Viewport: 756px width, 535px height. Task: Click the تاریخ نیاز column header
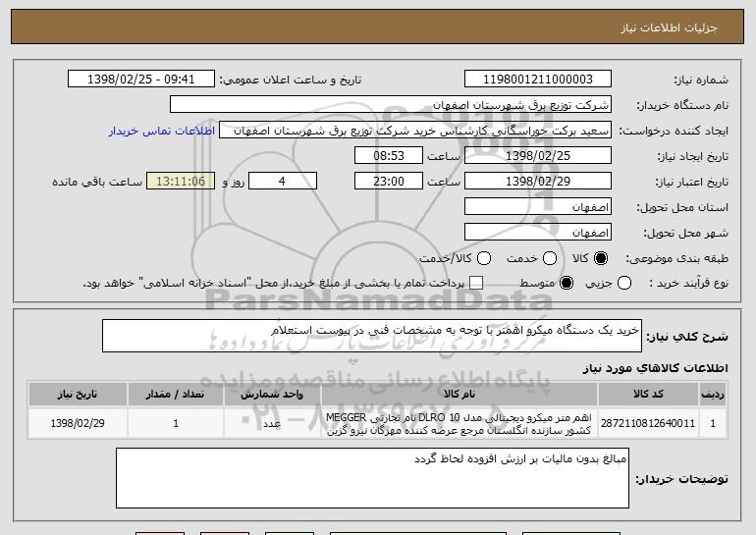click(x=78, y=395)
